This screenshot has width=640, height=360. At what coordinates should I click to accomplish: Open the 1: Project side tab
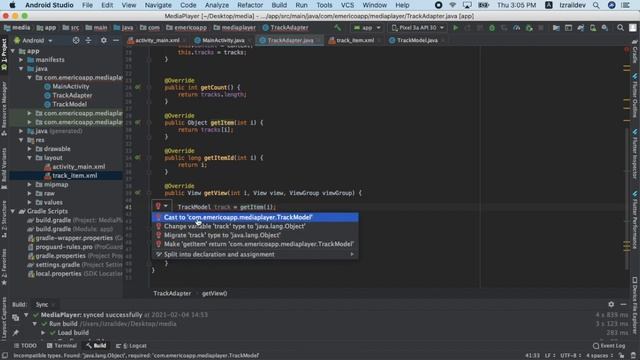click(x=4, y=54)
